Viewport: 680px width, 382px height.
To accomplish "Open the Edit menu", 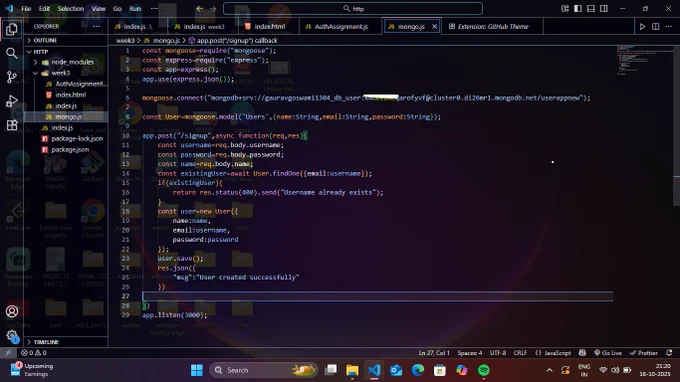I will point(44,8).
